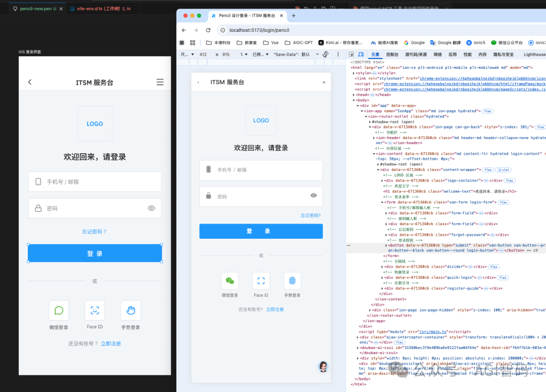Switch to the 元素 DevTools tab
The width and height of the screenshot is (546, 392).
pyautogui.click(x=375, y=54)
